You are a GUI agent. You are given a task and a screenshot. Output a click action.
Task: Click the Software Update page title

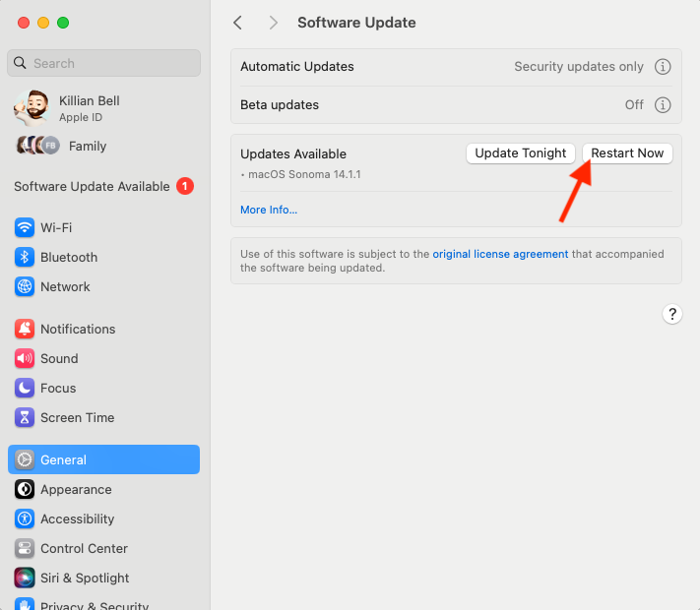pos(356,23)
